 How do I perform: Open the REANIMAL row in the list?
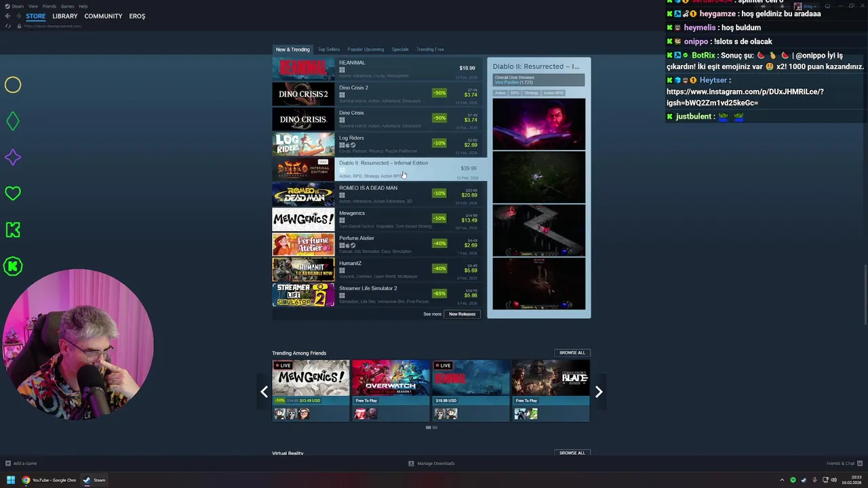(376, 68)
